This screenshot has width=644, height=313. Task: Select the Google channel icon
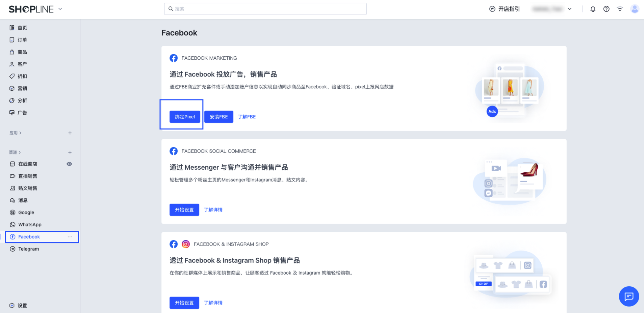[12, 212]
